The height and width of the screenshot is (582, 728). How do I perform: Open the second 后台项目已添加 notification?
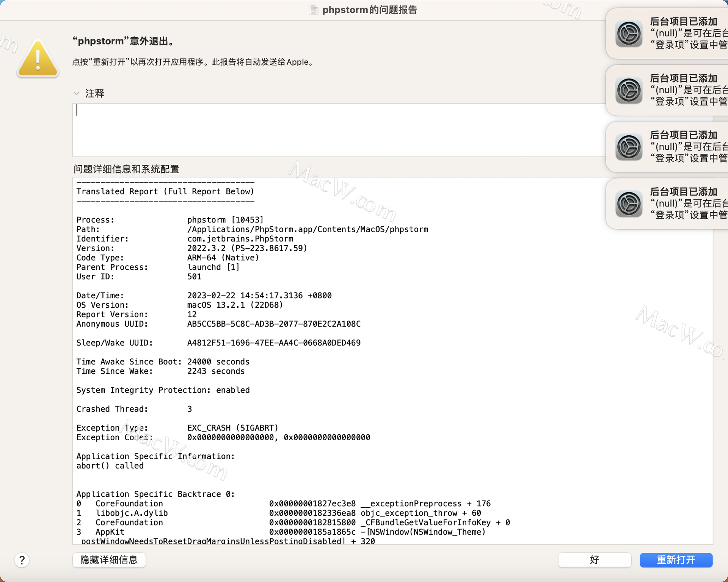[667, 91]
